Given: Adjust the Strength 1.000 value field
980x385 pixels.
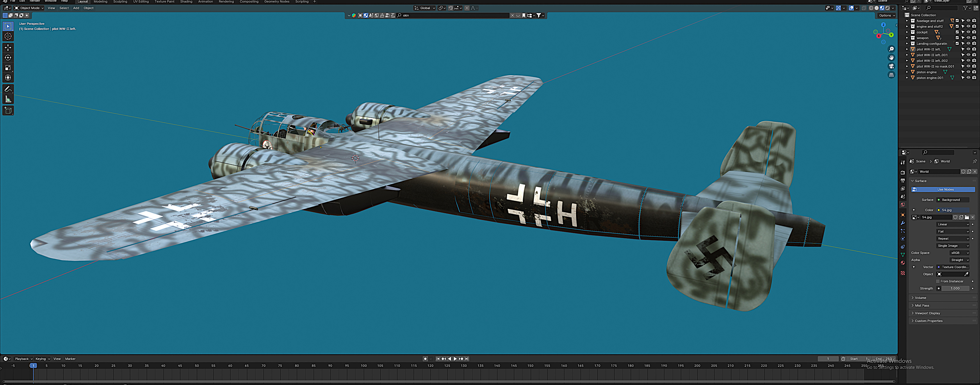Looking at the screenshot, I should point(955,289).
